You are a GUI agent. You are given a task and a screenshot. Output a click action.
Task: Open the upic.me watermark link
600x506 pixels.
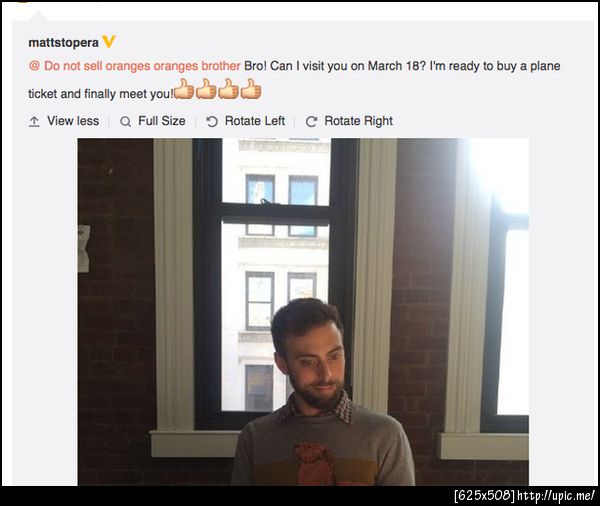coord(556,496)
